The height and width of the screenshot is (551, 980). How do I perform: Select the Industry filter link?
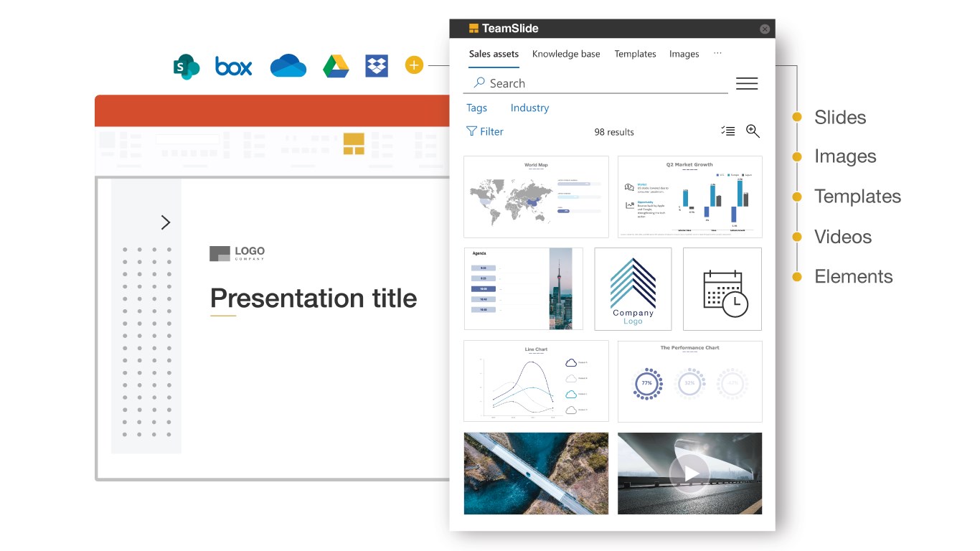click(529, 108)
